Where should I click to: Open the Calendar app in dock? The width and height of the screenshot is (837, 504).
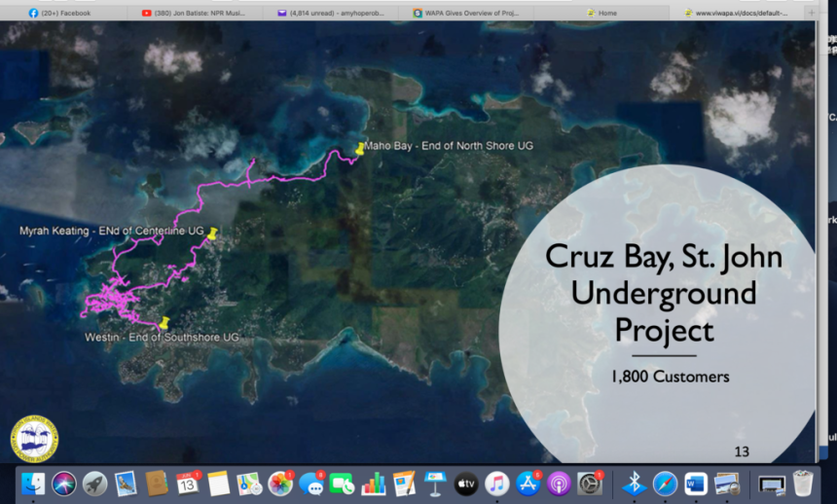[187, 484]
